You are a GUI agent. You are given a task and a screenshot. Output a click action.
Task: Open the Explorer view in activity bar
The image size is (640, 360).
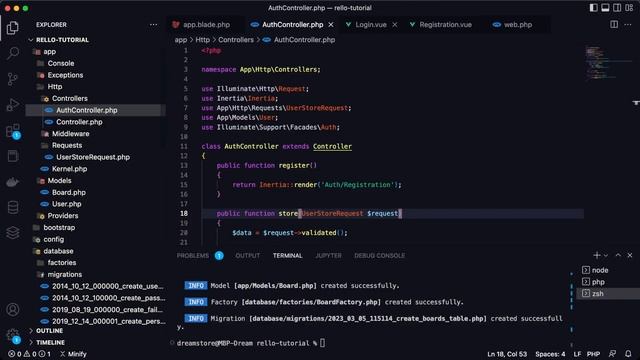point(13,28)
